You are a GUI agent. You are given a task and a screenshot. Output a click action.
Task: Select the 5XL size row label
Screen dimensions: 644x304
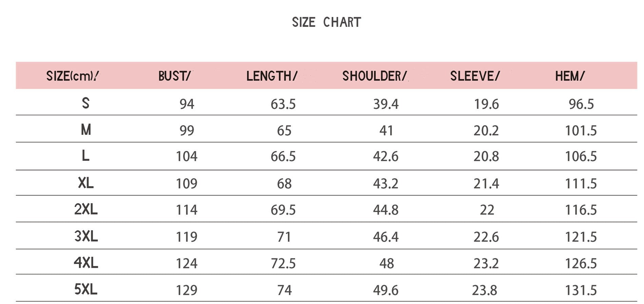pyautogui.click(x=86, y=289)
